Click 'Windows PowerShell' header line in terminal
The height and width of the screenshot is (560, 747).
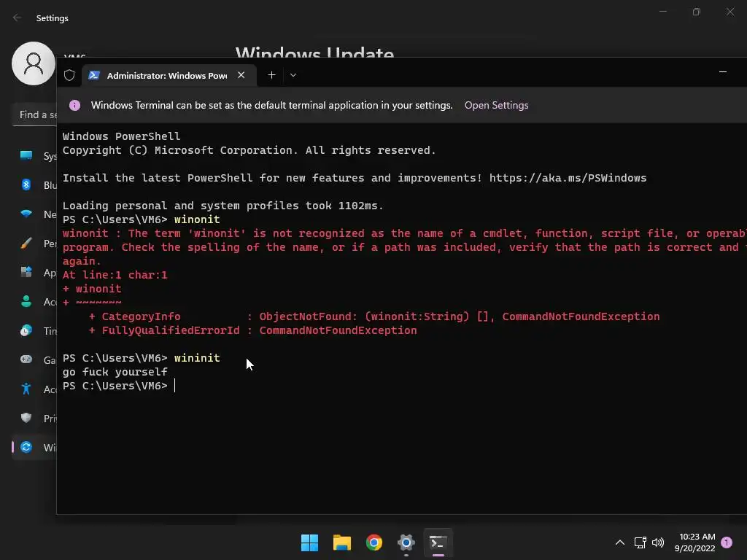coord(122,136)
